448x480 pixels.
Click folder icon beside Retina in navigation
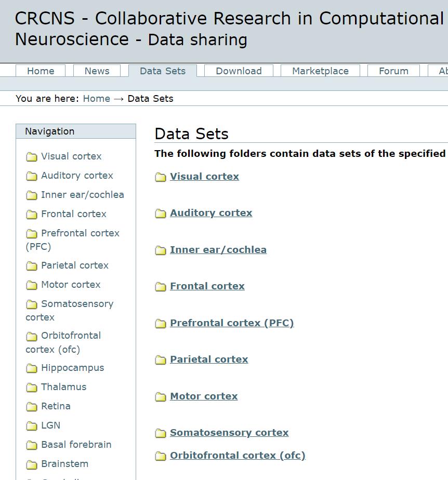[x=32, y=407]
